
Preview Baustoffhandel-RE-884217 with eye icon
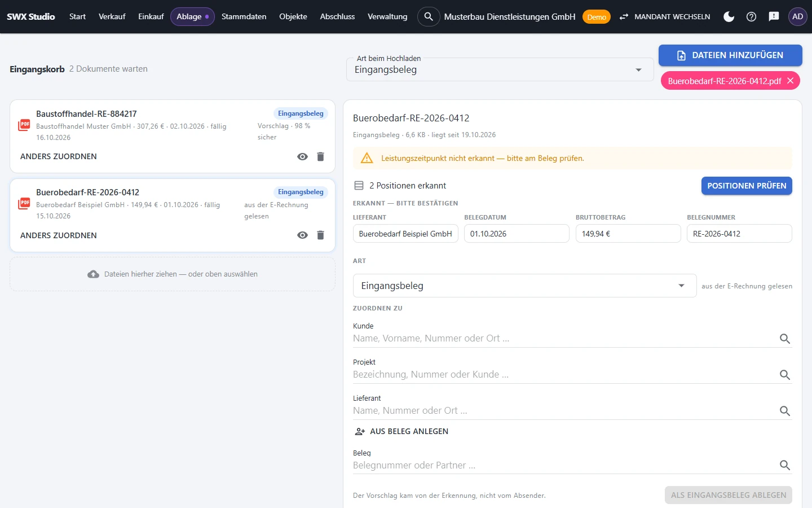(303, 156)
